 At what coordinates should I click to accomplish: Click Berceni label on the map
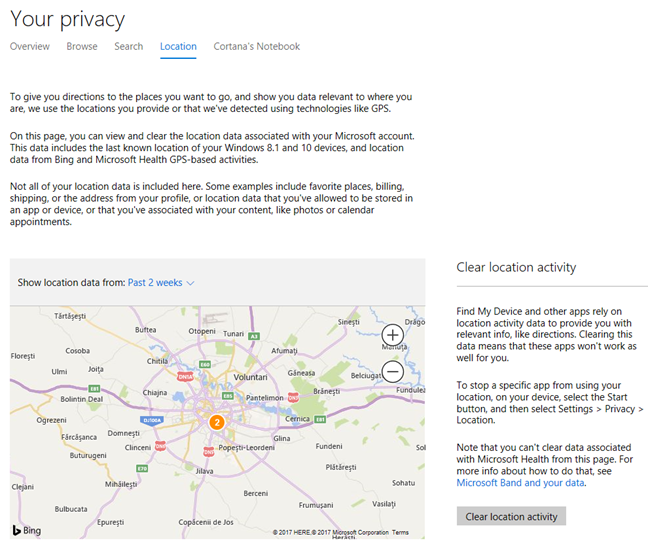[x=255, y=493]
